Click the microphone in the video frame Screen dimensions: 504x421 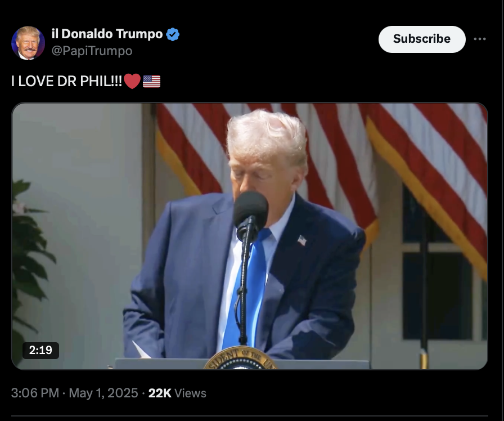click(x=251, y=213)
